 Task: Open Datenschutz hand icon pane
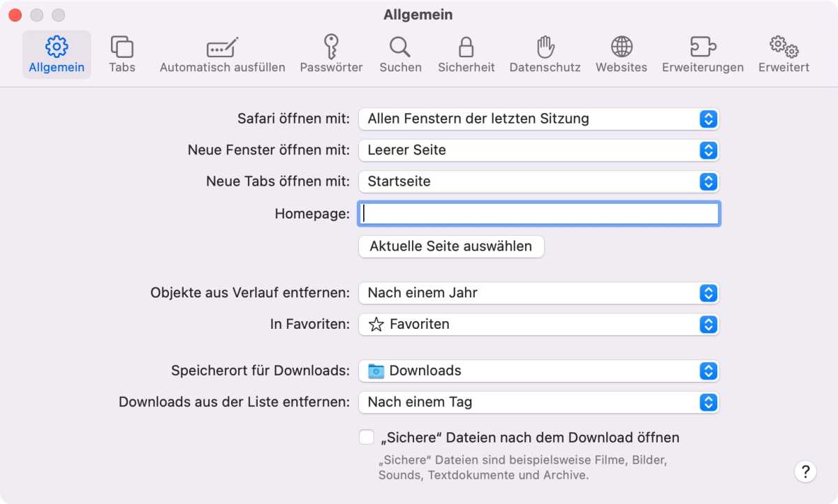545,54
